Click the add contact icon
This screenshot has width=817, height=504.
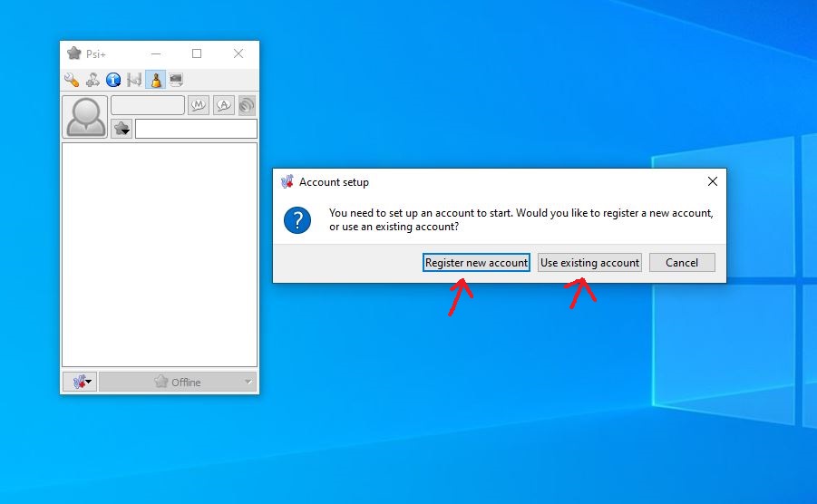pyautogui.click(x=92, y=80)
